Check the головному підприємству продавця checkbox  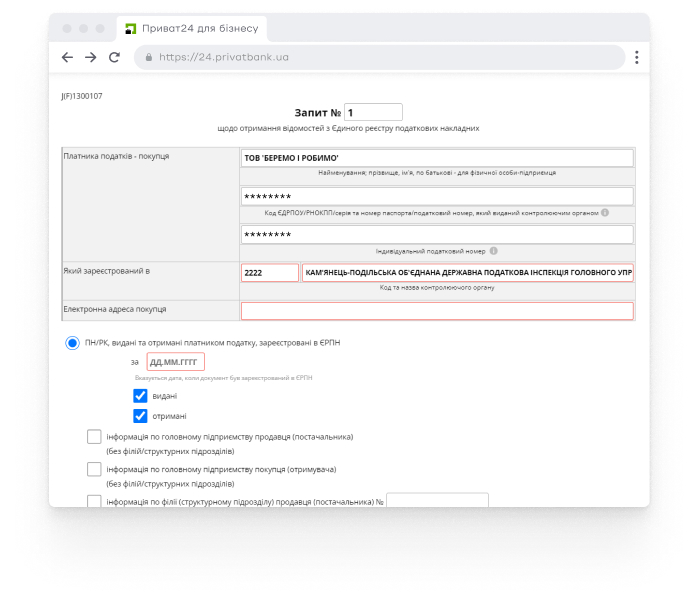[x=94, y=437]
